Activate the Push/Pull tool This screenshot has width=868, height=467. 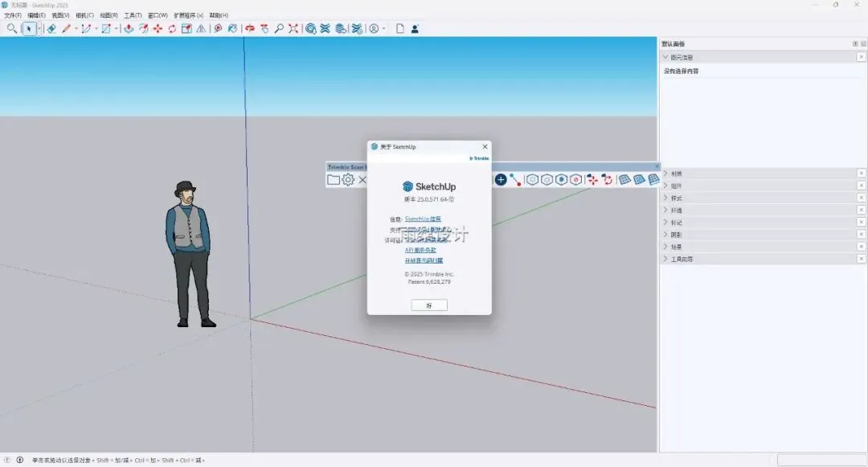point(129,29)
